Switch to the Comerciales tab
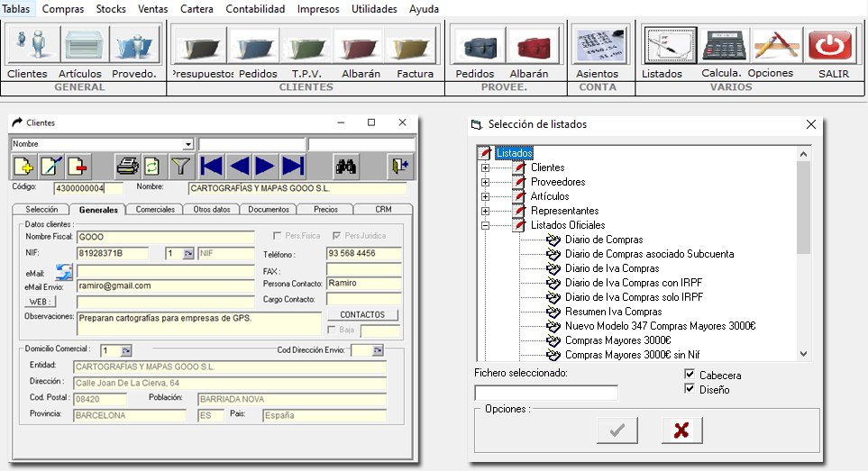Viewport: 868px width, 471px height. 155,209
